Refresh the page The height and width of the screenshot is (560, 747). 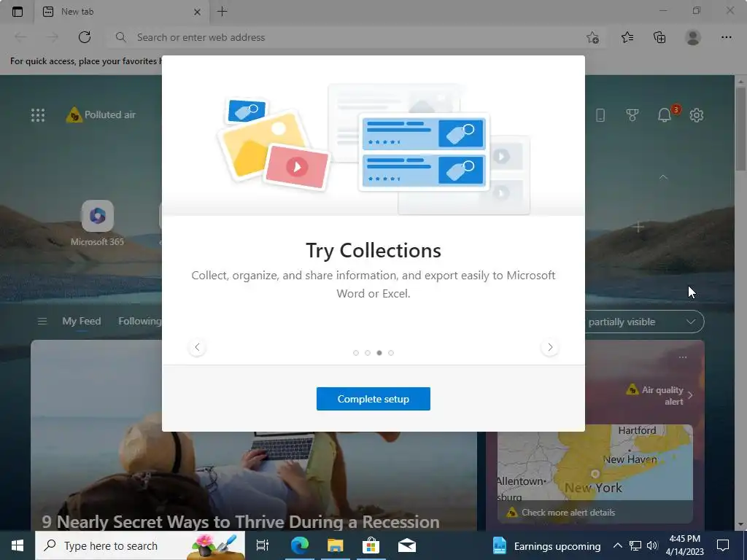pos(85,37)
